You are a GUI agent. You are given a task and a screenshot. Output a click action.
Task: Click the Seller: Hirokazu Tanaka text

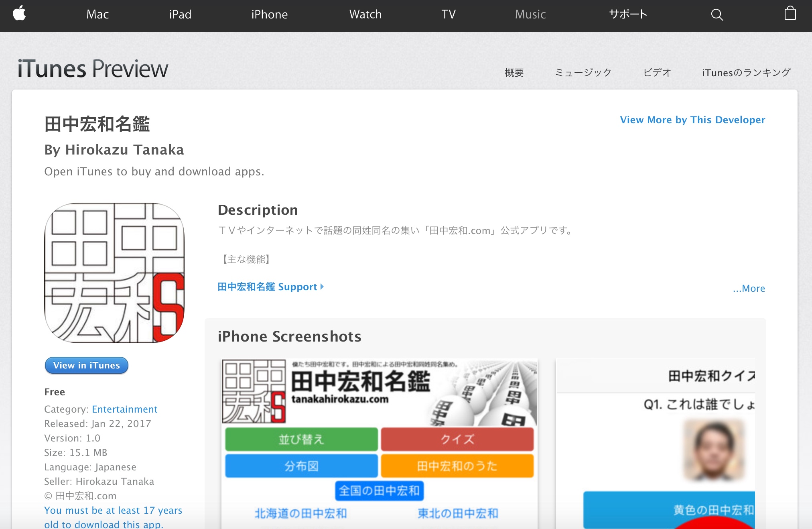coord(99,482)
